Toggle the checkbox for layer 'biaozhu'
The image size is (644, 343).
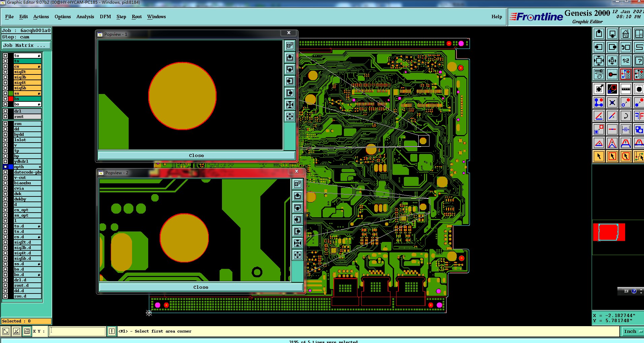[5, 183]
